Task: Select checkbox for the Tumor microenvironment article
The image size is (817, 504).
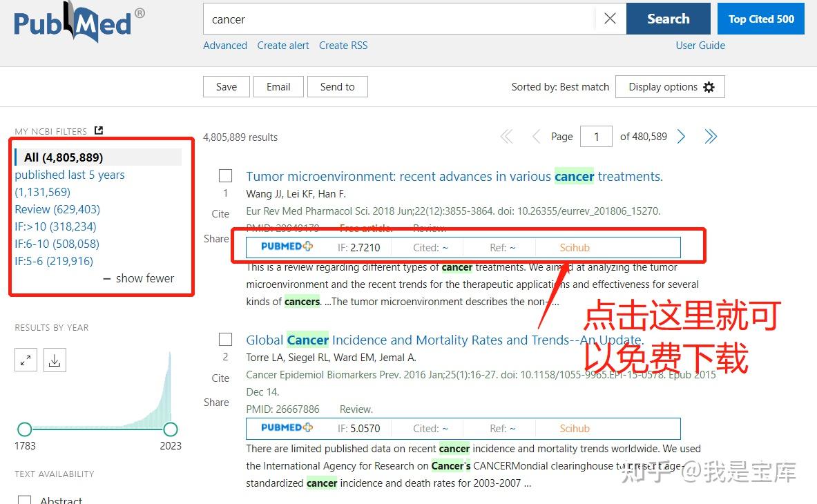Action: [x=225, y=175]
